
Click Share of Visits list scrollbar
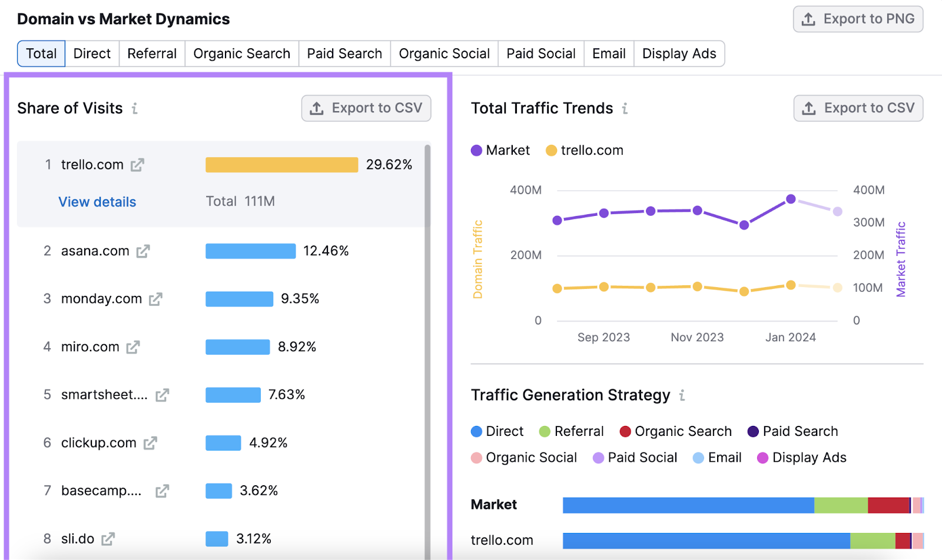point(427,353)
